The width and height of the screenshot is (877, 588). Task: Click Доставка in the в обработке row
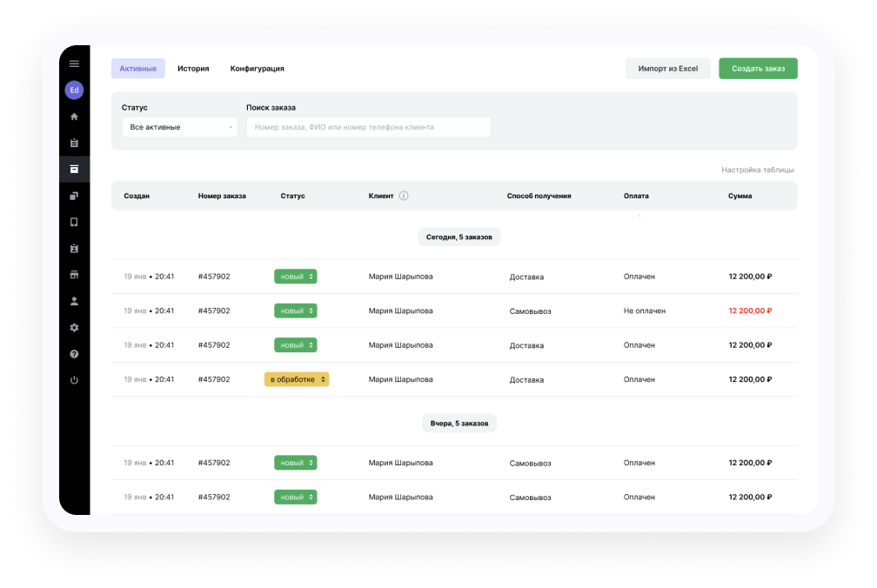[526, 380]
